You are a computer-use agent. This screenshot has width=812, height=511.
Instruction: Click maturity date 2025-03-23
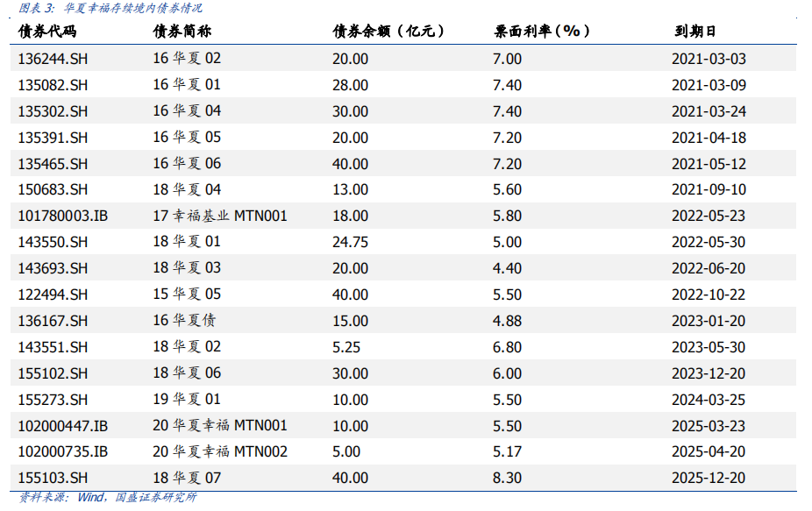tap(709, 426)
